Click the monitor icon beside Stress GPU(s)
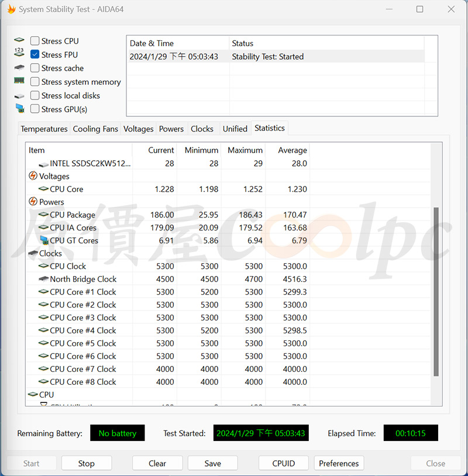Viewport: 468px width, 476px height. click(x=20, y=108)
